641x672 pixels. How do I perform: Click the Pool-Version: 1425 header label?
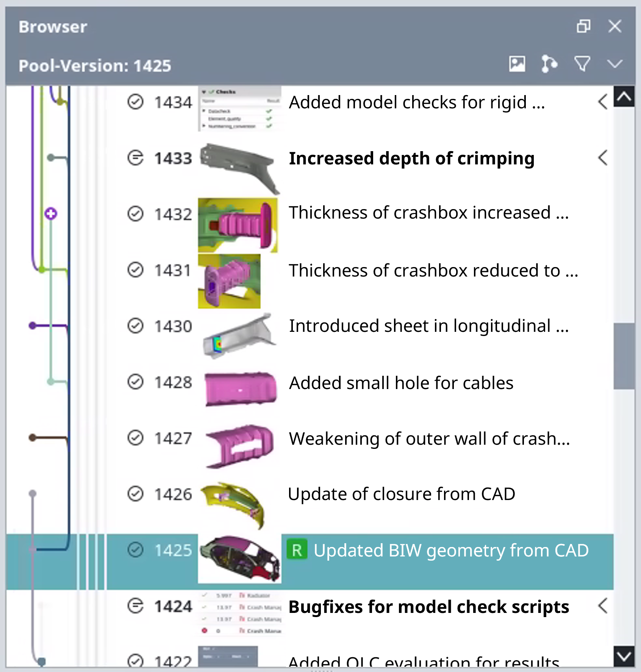click(x=95, y=65)
